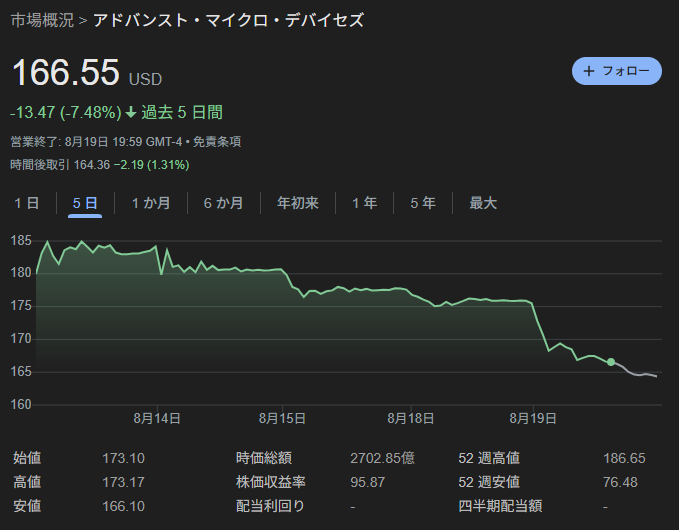Switch to the 1 か月 range tab

click(x=151, y=203)
